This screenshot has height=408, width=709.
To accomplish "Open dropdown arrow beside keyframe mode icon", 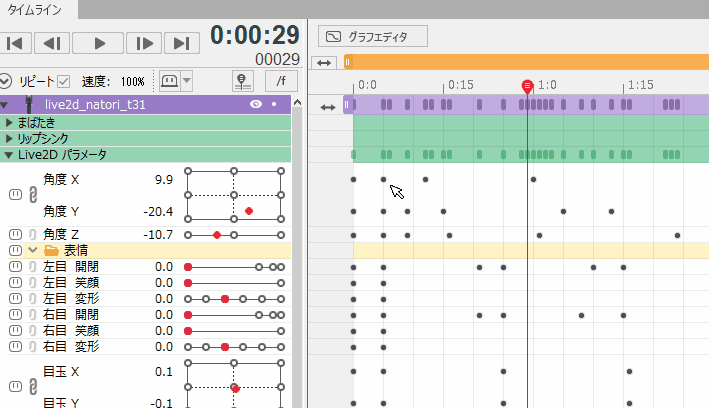I will pos(186,81).
